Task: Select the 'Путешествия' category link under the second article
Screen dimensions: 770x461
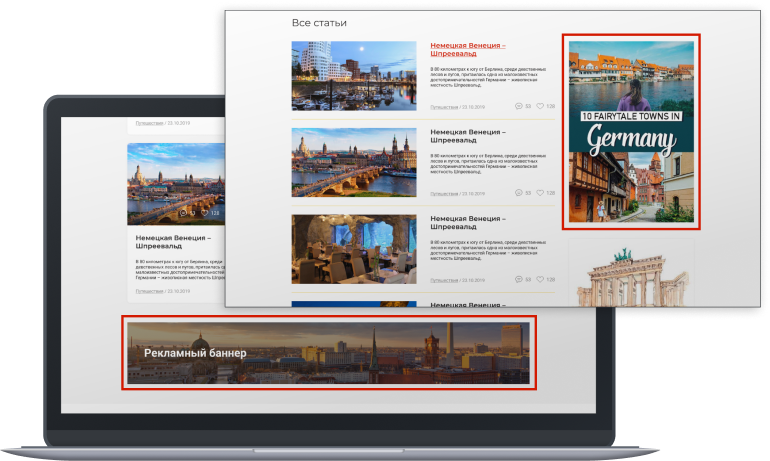Action: (x=444, y=194)
